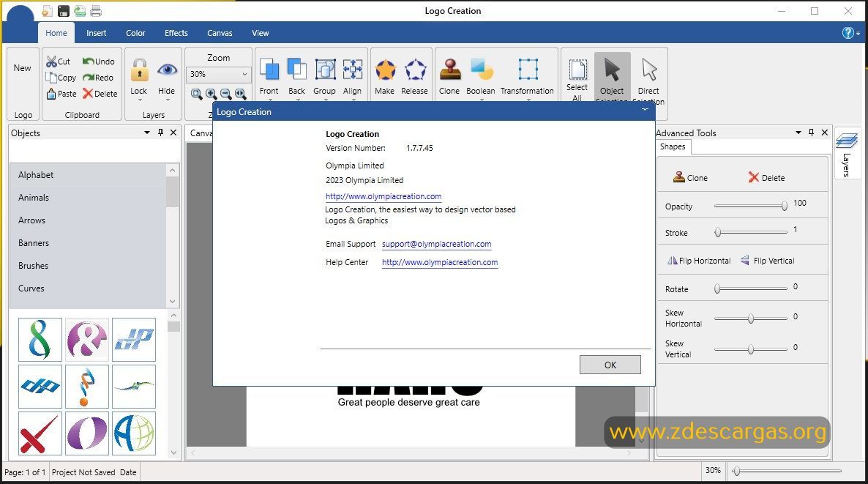
Task: Select the Shapes tab in Advanced Tools
Action: (x=673, y=146)
